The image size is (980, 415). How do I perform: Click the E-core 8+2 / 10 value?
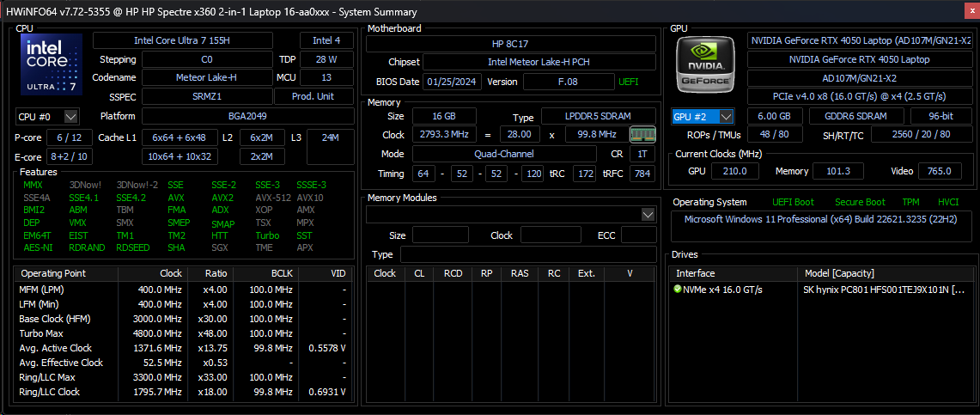pyautogui.click(x=69, y=156)
